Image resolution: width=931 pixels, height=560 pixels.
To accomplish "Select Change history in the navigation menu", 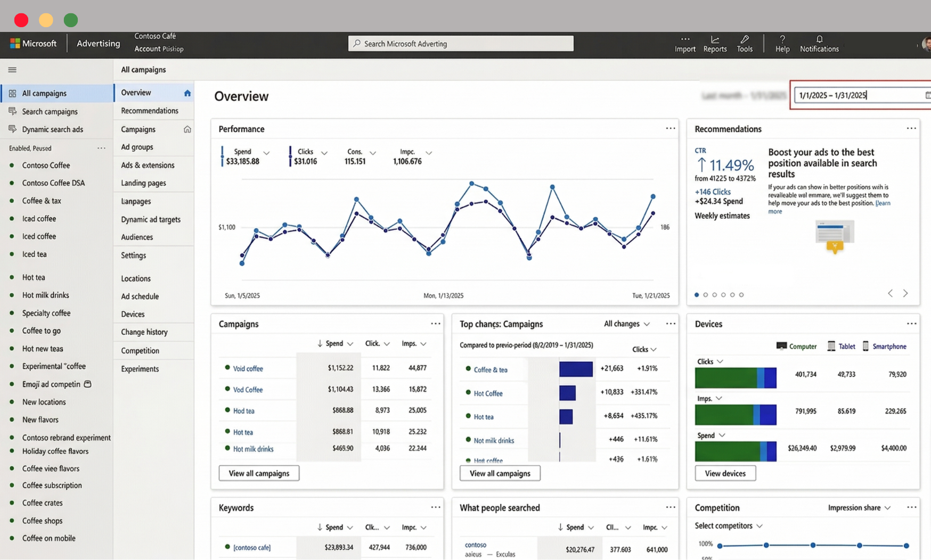I will (144, 332).
